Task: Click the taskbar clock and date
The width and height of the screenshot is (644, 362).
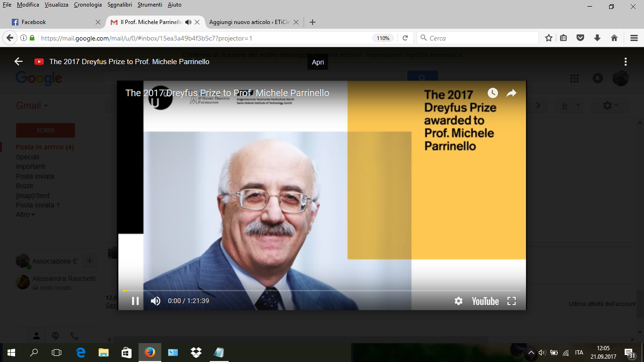Action: (x=603, y=353)
